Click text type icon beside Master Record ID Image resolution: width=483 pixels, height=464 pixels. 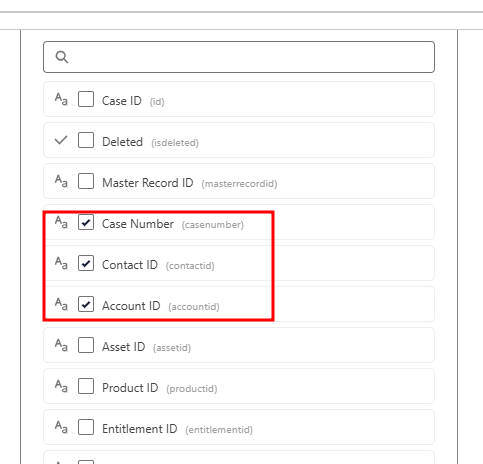click(x=61, y=181)
